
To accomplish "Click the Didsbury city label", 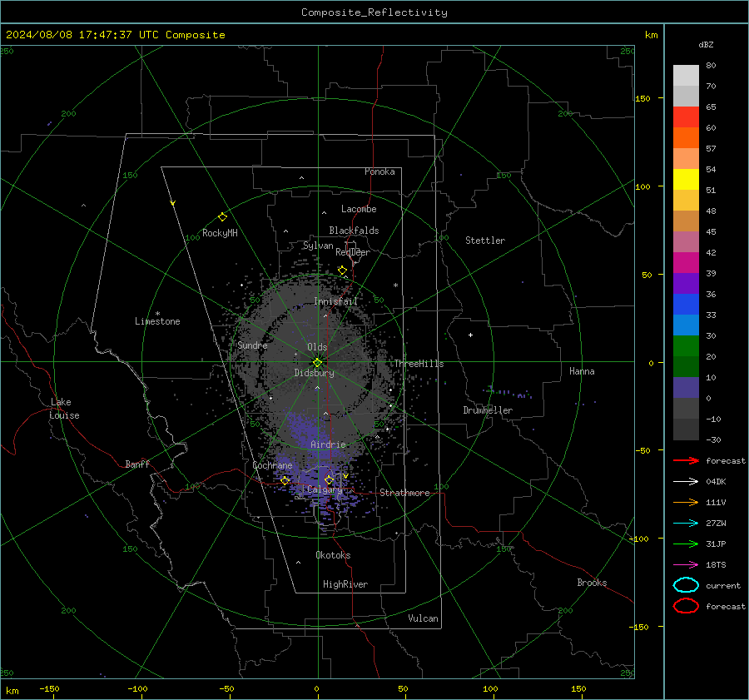I will tap(314, 373).
